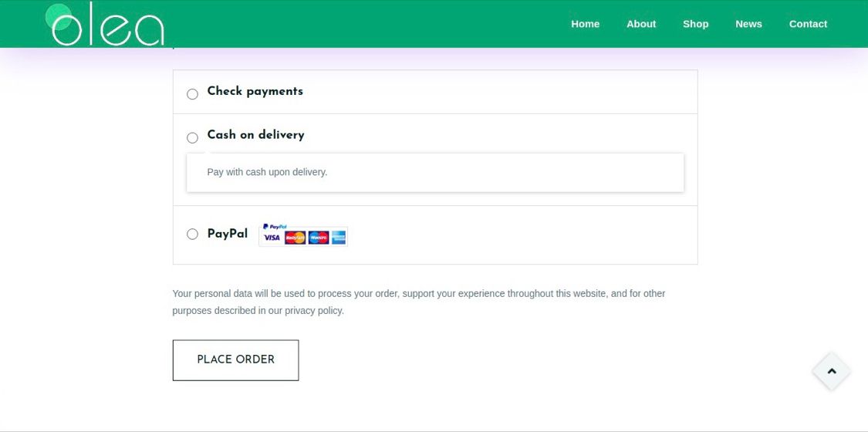Viewport: 868px width, 432px height.
Task: Choose the PayPal radio button
Action: (192, 234)
